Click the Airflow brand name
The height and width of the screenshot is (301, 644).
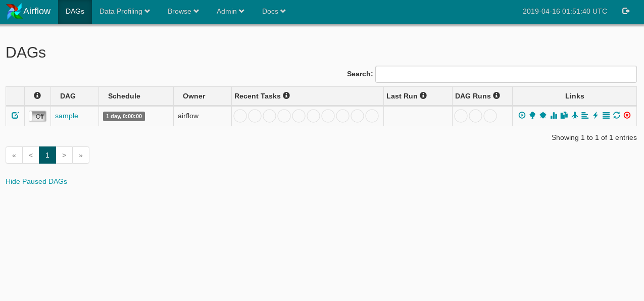[37, 11]
